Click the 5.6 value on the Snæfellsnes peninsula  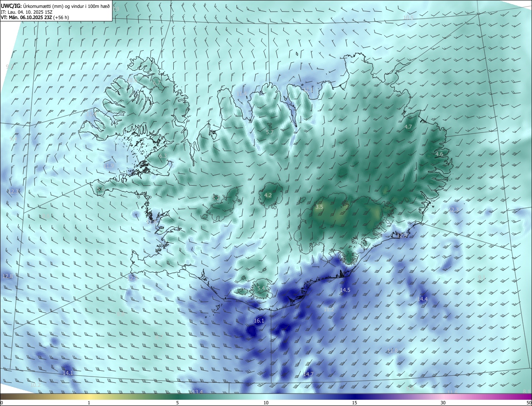[x=101, y=189]
